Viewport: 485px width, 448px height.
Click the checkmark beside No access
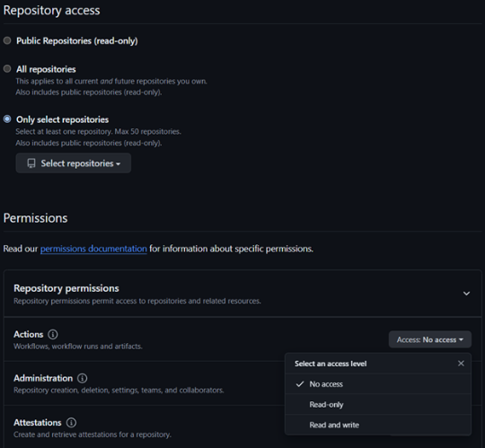tap(300, 384)
